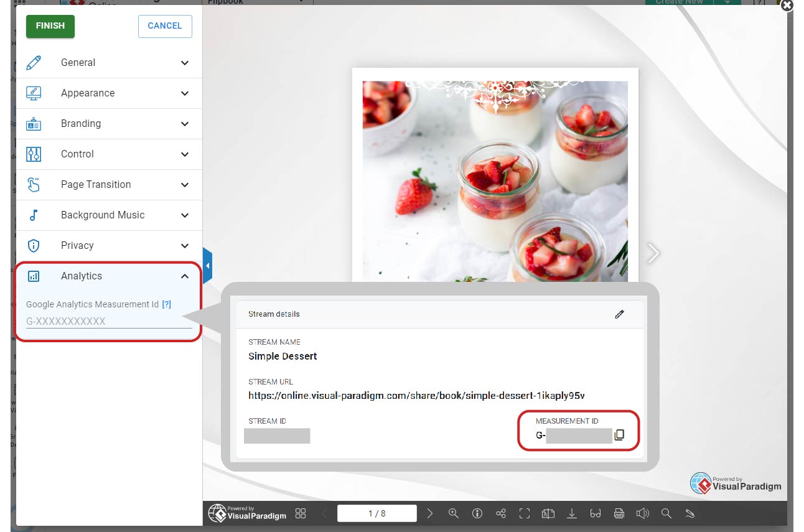This screenshot has height=532, width=804.
Task: Open the Background Music settings
Action: [x=109, y=215]
